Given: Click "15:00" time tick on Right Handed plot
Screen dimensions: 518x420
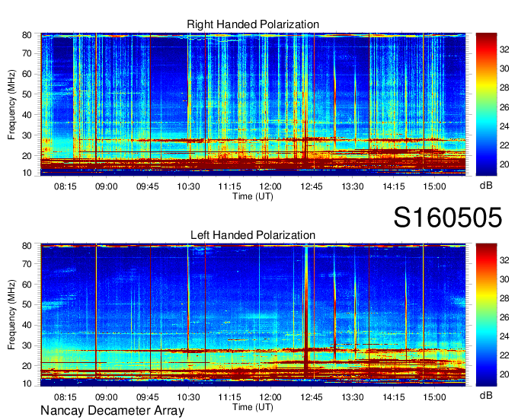Looking at the screenshot, I should tap(435, 186).
